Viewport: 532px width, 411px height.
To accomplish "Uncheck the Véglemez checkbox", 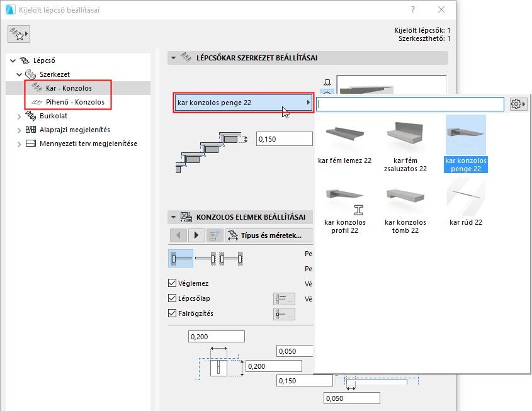I will 171,283.
